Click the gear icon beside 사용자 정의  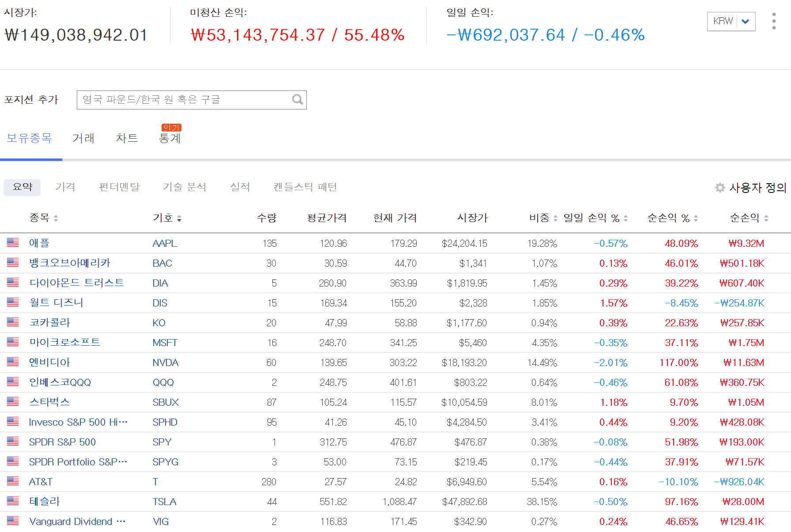click(720, 188)
